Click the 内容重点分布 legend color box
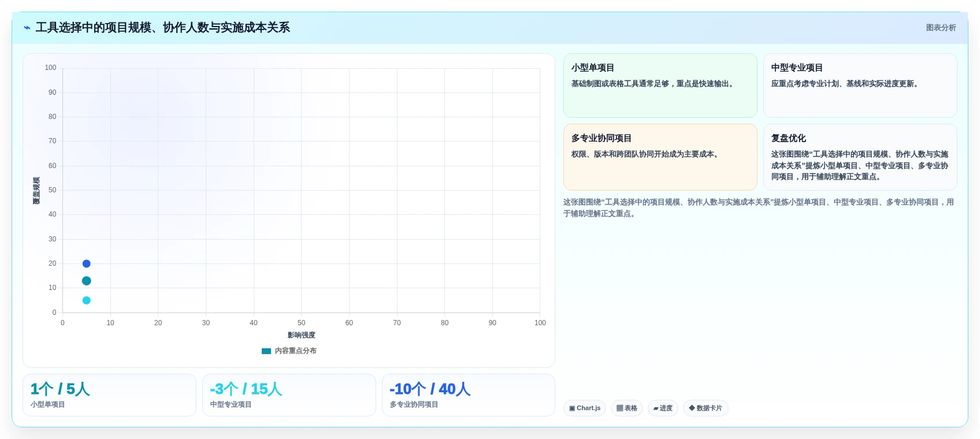This screenshot has height=439, width=980. pyautogui.click(x=266, y=351)
